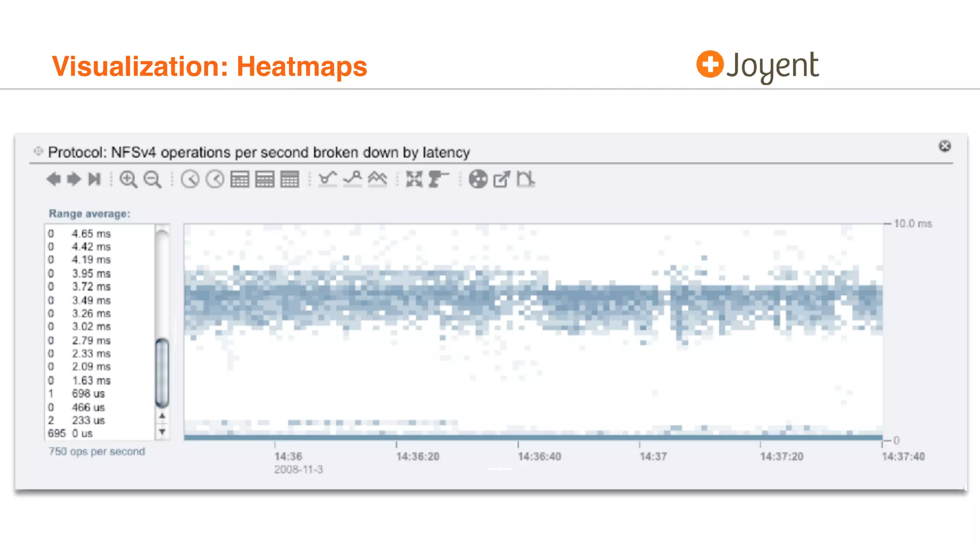Click the forward arrow in the toolbar
The width and height of the screenshot is (980, 551).
tap(74, 179)
